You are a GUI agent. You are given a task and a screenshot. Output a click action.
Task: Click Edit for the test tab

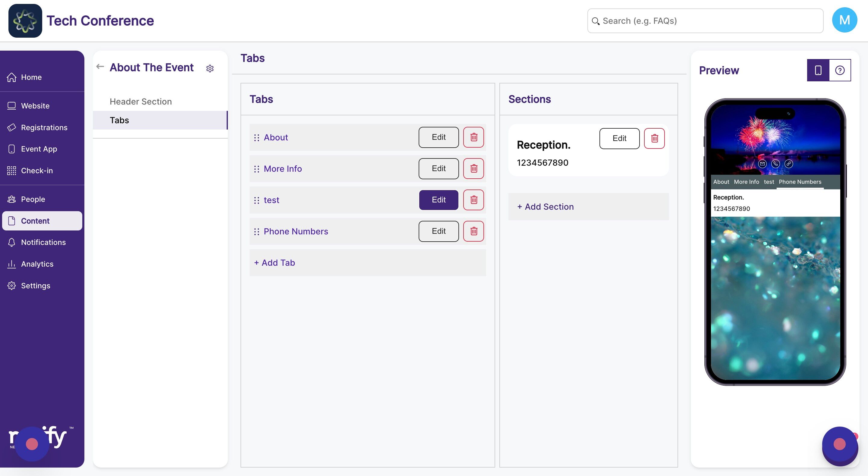coord(439,200)
